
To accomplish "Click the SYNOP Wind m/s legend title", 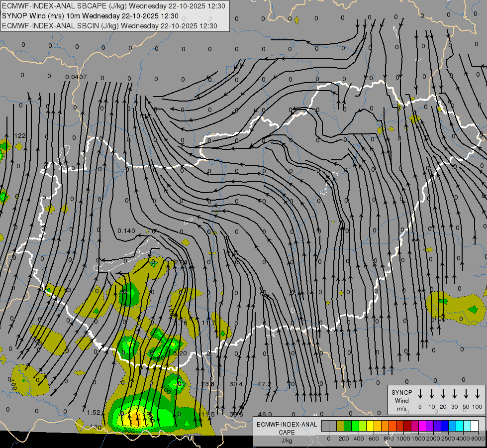I will pyautogui.click(x=401, y=400).
